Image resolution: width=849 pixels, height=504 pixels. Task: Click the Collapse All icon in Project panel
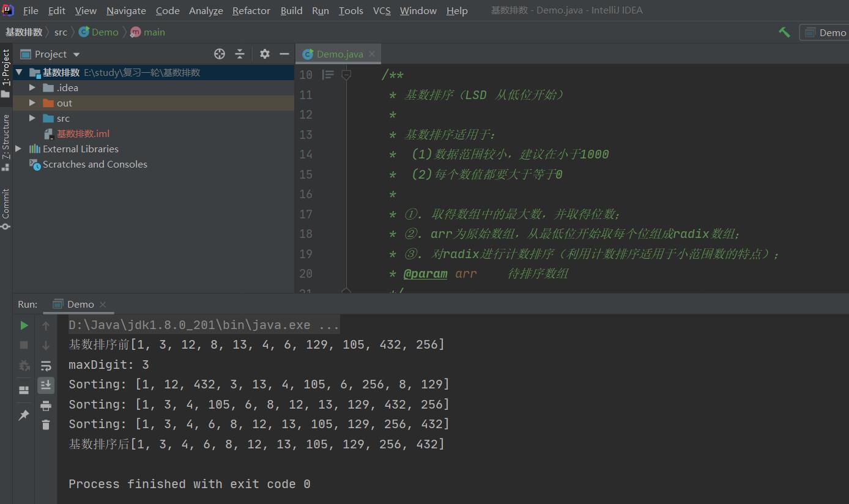tap(240, 54)
